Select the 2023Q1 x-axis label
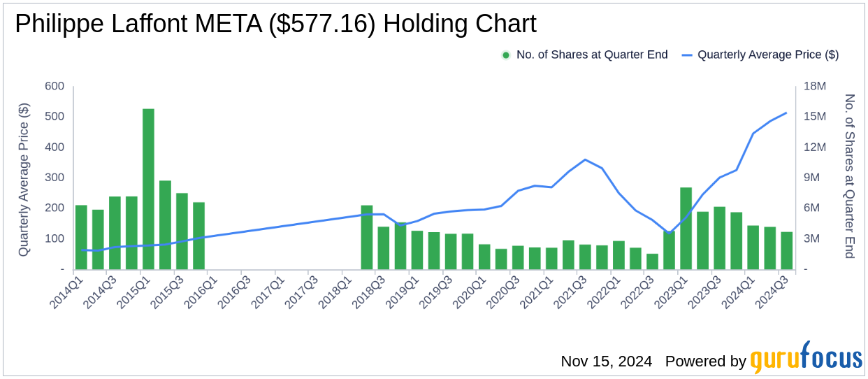The image size is (868, 379). [670, 292]
